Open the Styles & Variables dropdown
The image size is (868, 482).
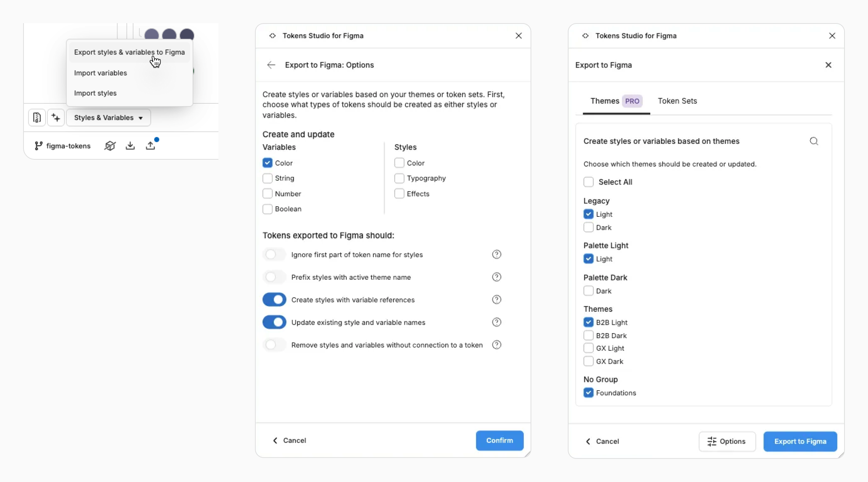(x=108, y=117)
